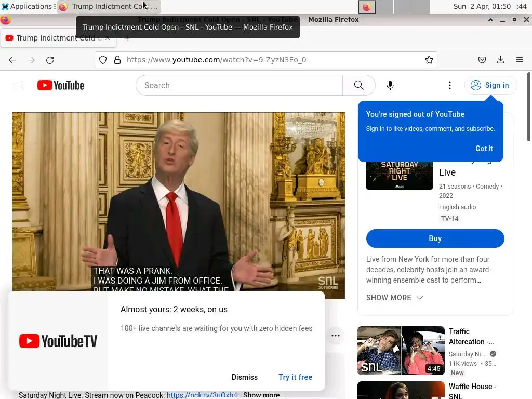The height and width of the screenshot is (399, 532).
Task: Click the YouTube TV logo
Action: click(58, 341)
